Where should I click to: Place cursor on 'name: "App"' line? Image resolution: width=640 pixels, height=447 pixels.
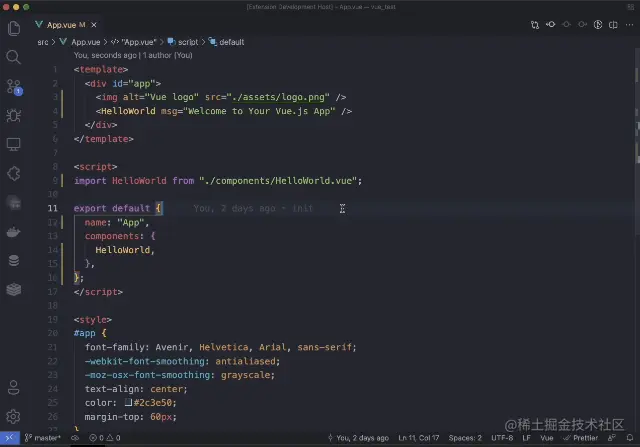tap(117, 222)
